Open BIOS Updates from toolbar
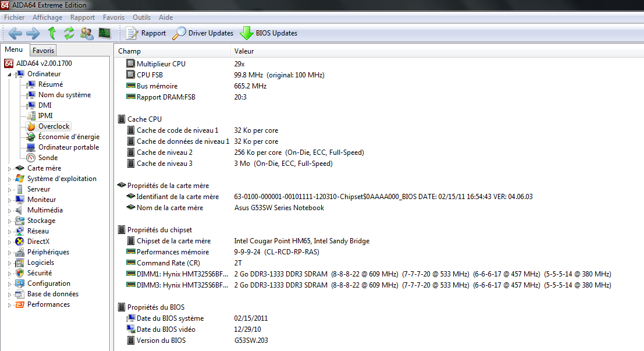This screenshot has width=644, height=351. (269, 33)
